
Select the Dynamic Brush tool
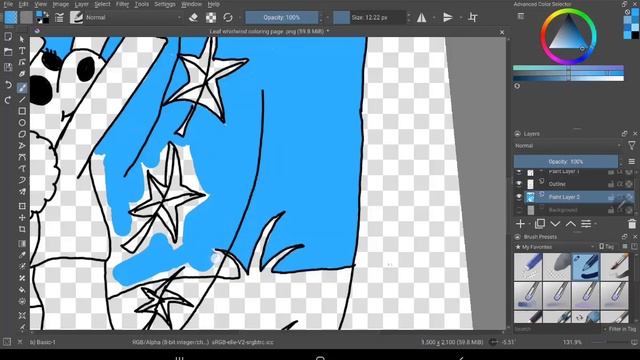(22, 180)
